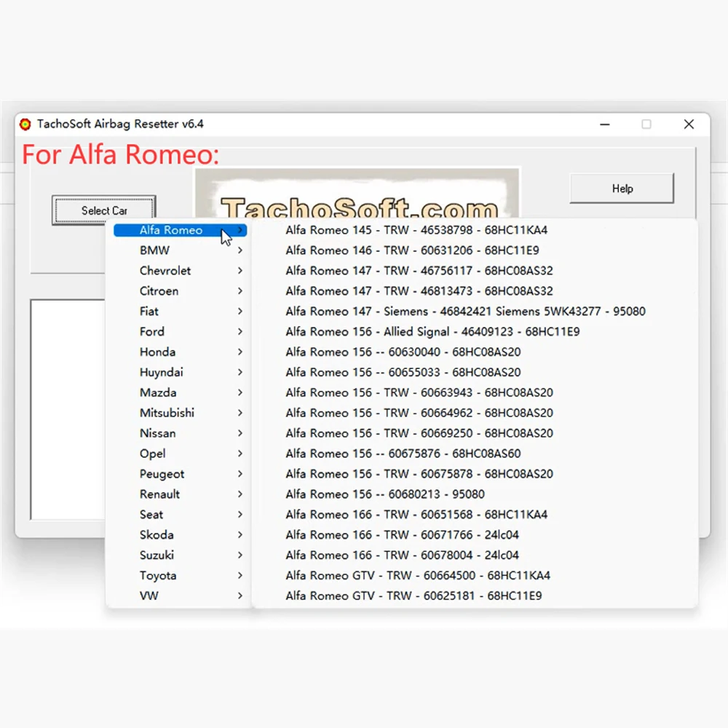Open the Suzuki brand entry
The width and height of the screenshot is (728, 728).
(x=180, y=555)
